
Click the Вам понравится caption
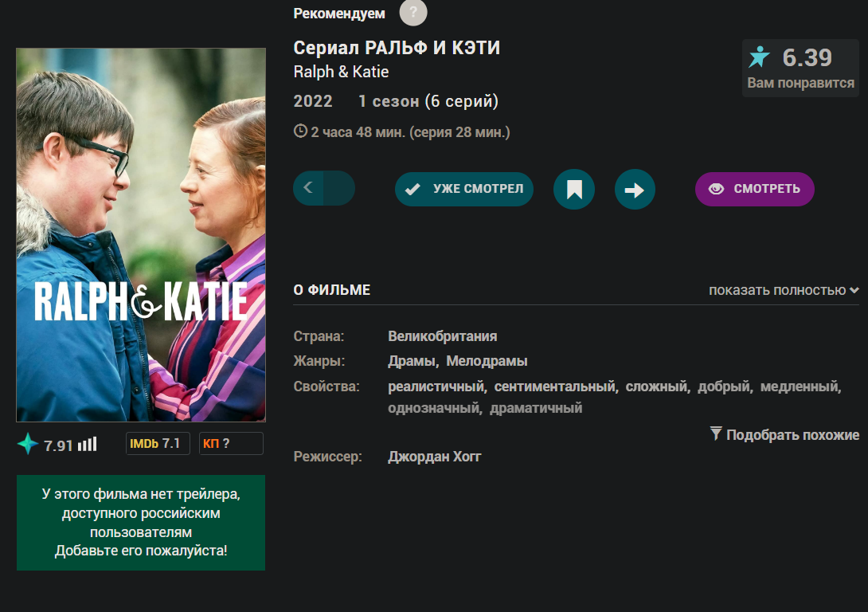click(800, 83)
